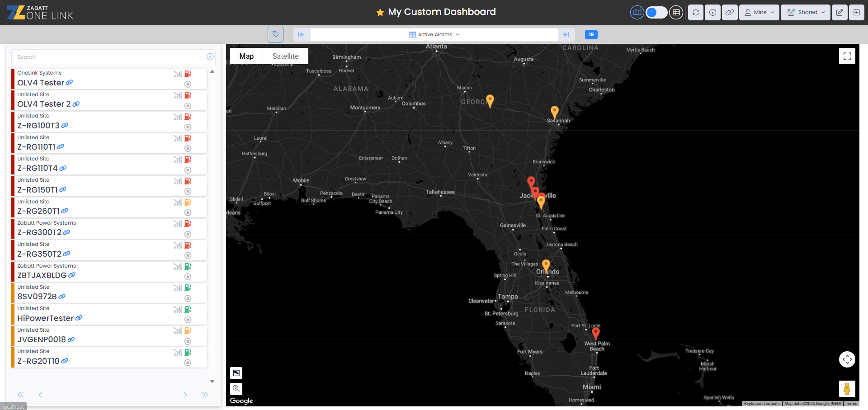Select the Satellite view tab
This screenshot has width=868, height=410.
point(286,56)
